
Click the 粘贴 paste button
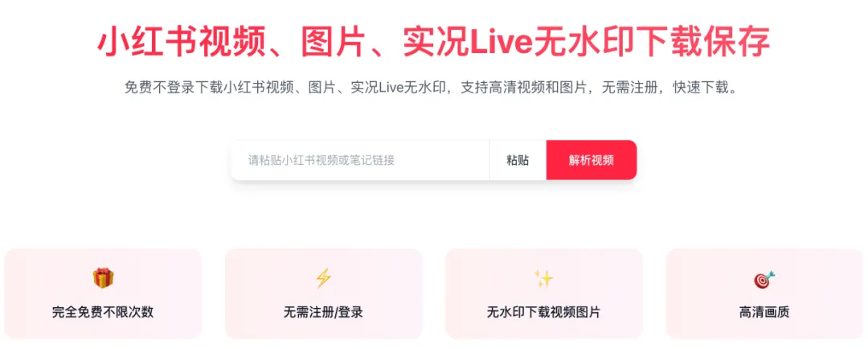pos(518,160)
